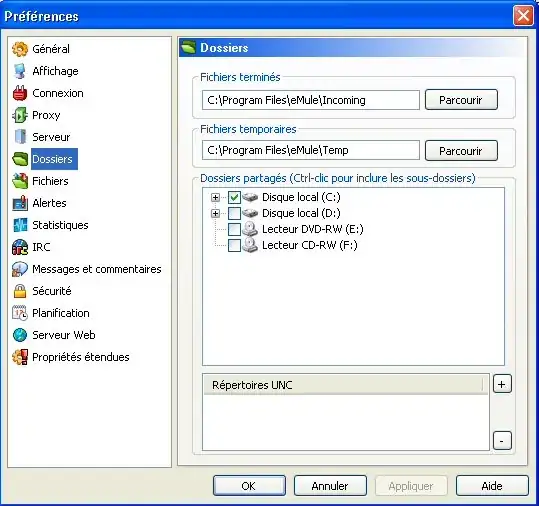
Task: Click the Alertes icon in sidebar
Action: (x=20, y=203)
